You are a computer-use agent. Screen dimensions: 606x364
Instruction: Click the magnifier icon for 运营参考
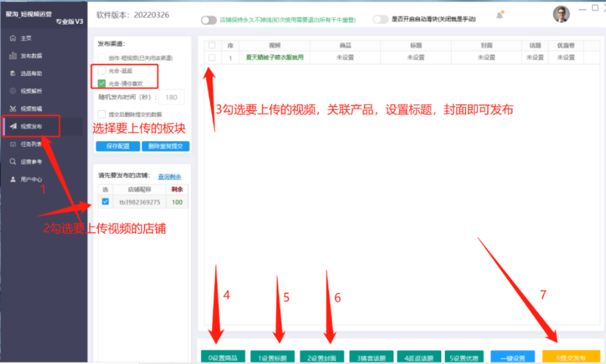(x=13, y=162)
